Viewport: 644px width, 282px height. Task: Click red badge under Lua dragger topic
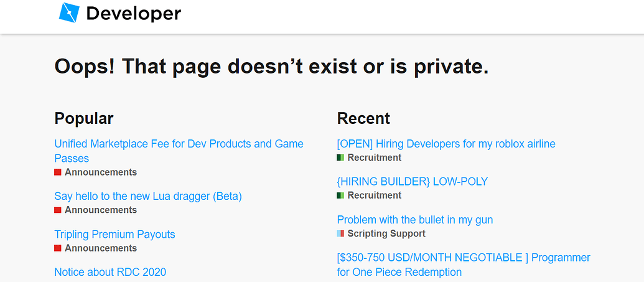[57, 210]
